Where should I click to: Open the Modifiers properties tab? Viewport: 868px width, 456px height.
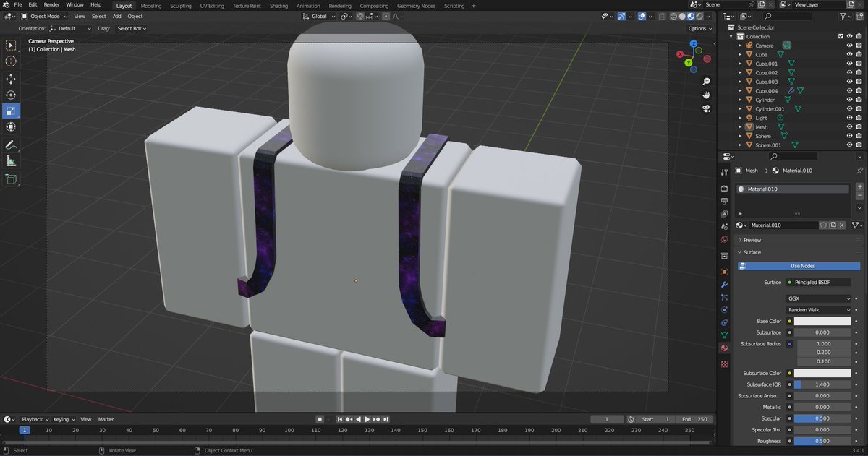(x=724, y=285)
